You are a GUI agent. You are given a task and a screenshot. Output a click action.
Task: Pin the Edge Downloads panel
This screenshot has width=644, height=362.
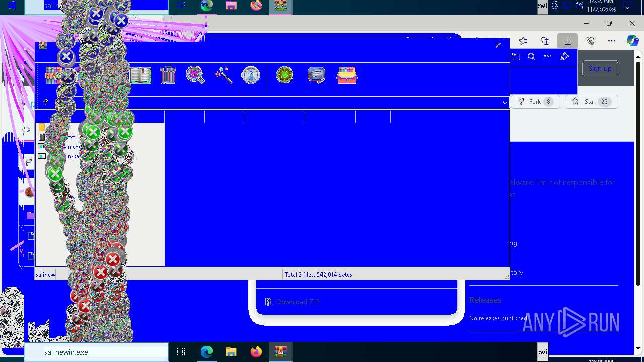[x=564, y=57]
